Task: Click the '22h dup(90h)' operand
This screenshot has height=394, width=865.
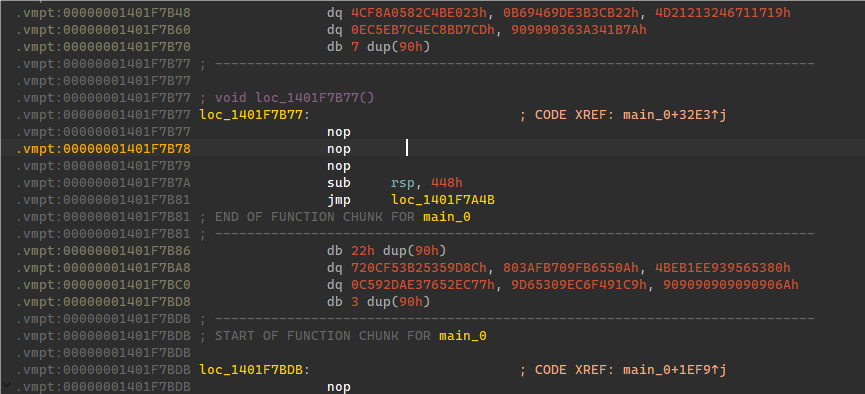Action: pyautogui.click(x=398, y=251)
